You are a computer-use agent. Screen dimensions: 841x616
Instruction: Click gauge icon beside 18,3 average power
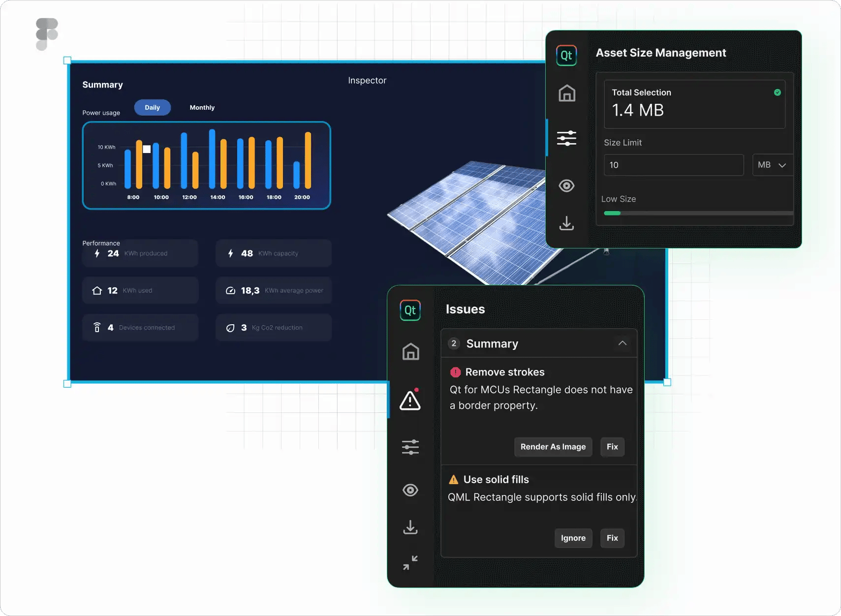[230, 290]
